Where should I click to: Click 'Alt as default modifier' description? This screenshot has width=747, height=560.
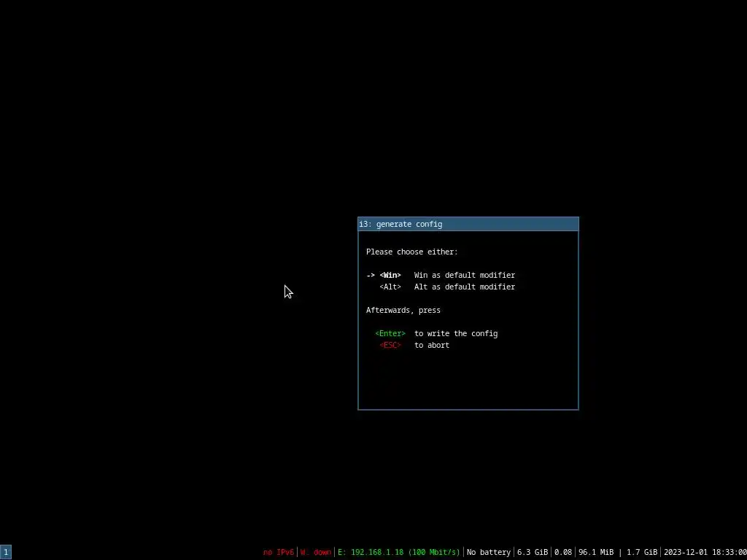465,287
